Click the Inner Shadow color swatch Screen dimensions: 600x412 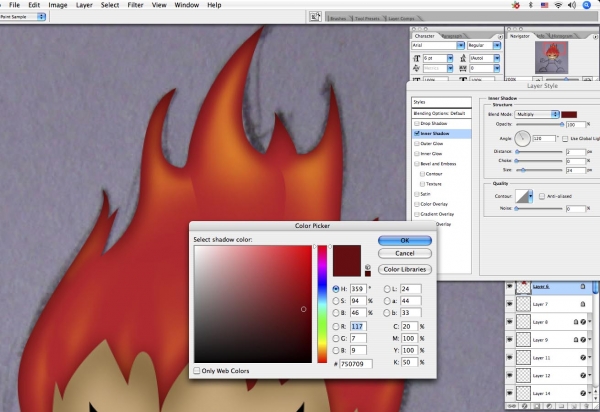(569, 114)
